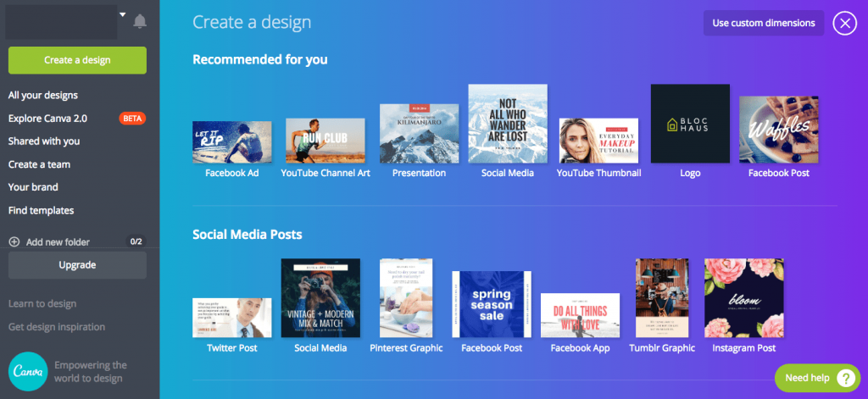Click the plus icon beside Add new folder

(x=14, y=242)
